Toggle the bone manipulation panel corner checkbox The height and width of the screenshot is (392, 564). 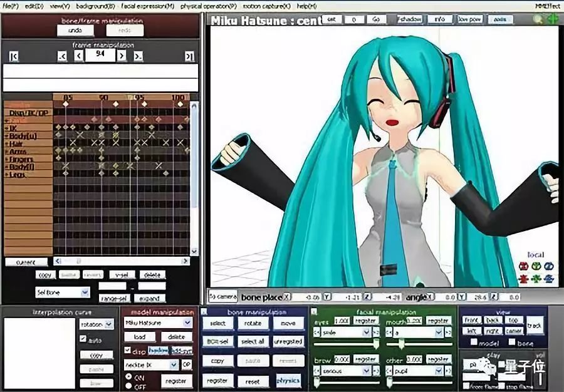pyautogui.click(x=204, y=311)
